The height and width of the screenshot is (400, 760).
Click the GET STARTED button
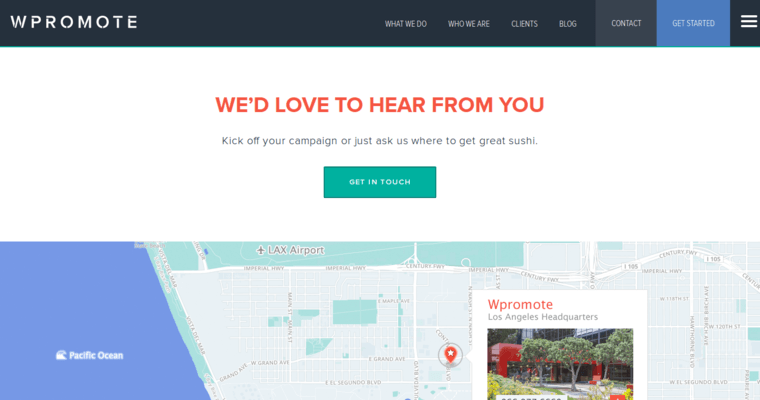(693, 23)
